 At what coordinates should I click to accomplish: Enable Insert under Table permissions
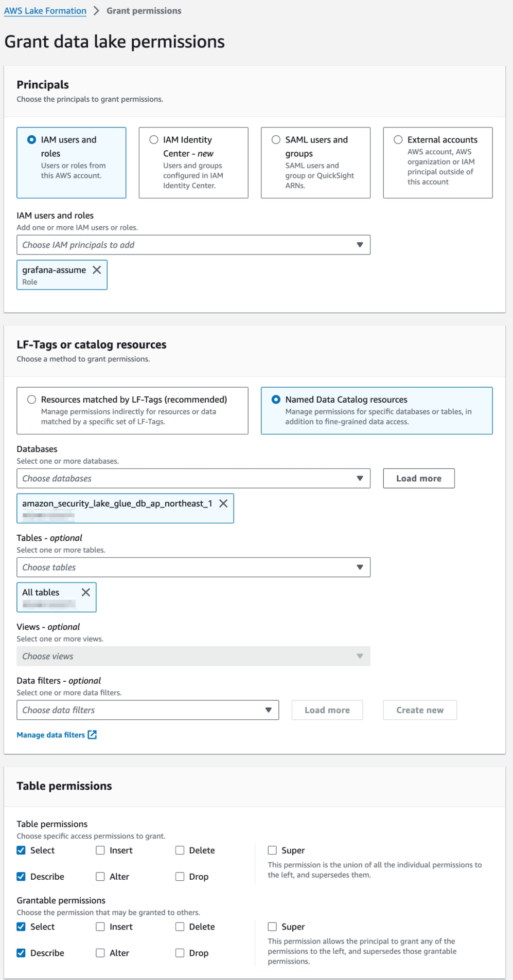[x=100, y=850]
